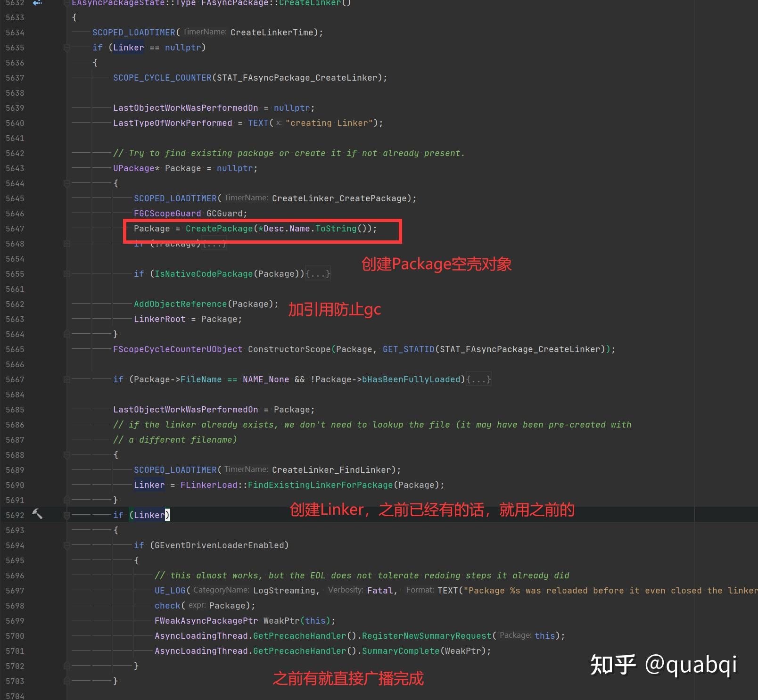Collapse the GEventDrivenLoaderEnabled if block
Viewport: 758px width, 700px height.
click(x=67, y=545)
